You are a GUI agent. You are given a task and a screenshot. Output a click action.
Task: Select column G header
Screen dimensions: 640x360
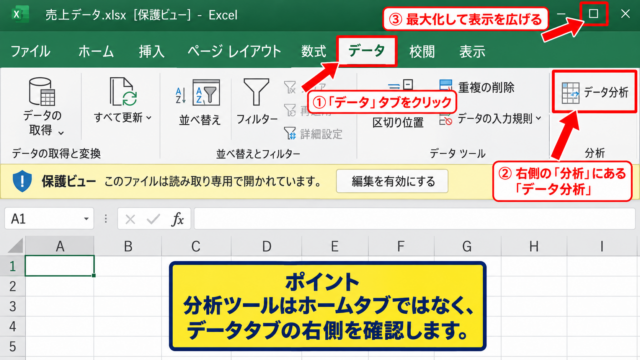pyautogui.click(x=467, y=247)
